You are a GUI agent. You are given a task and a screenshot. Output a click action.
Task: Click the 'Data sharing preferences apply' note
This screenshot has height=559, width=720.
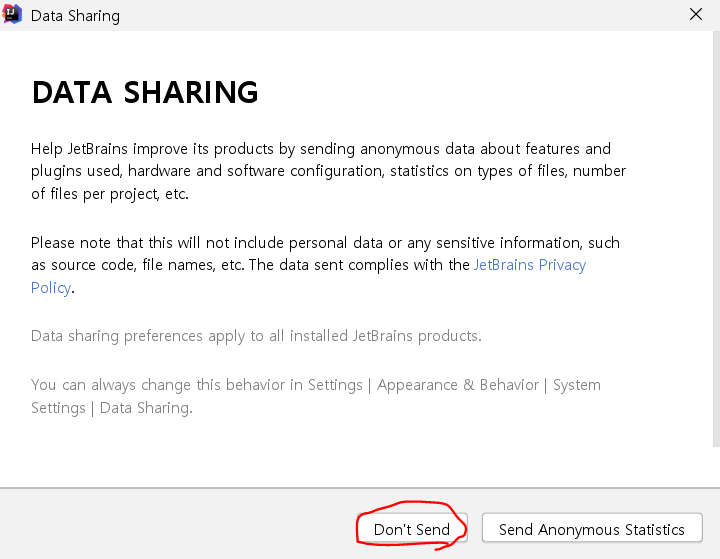pyautogui.click(x=256, y=336)
